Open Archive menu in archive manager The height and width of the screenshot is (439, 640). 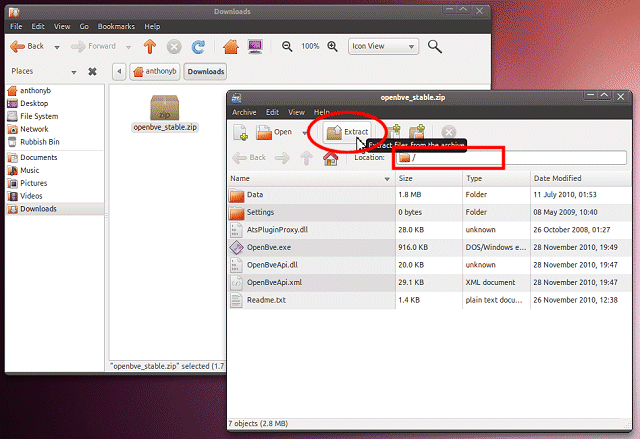coord(244,112)
